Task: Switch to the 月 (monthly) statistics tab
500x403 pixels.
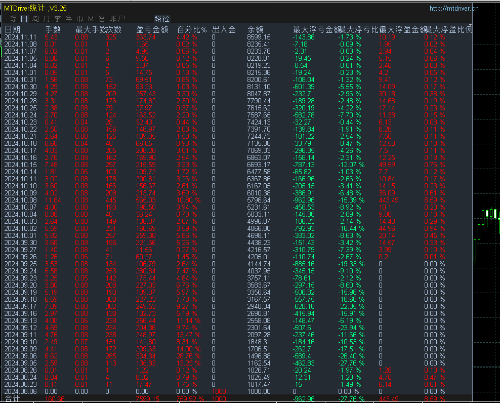Action: (x=46, y=19)
